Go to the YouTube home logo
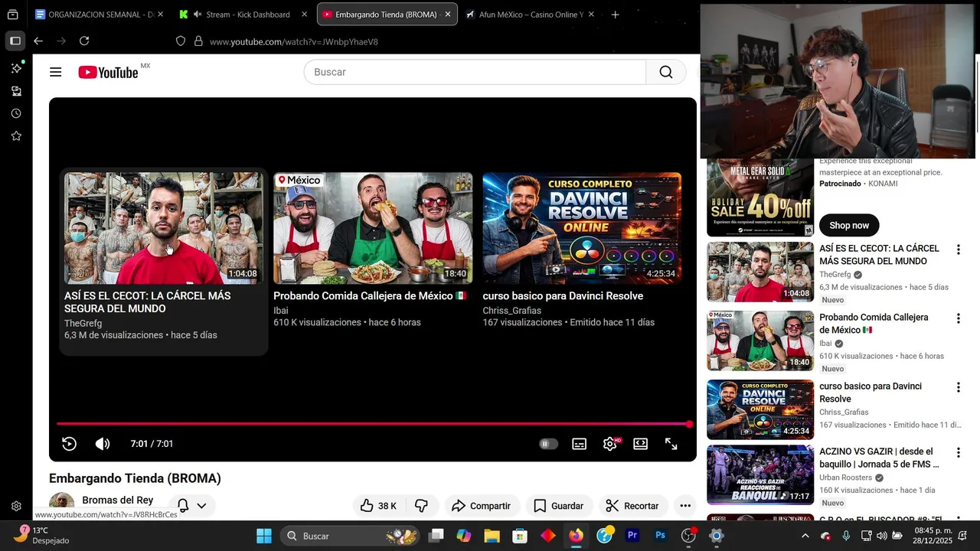Screen dimensions: 980x551 tap(108, 72)
